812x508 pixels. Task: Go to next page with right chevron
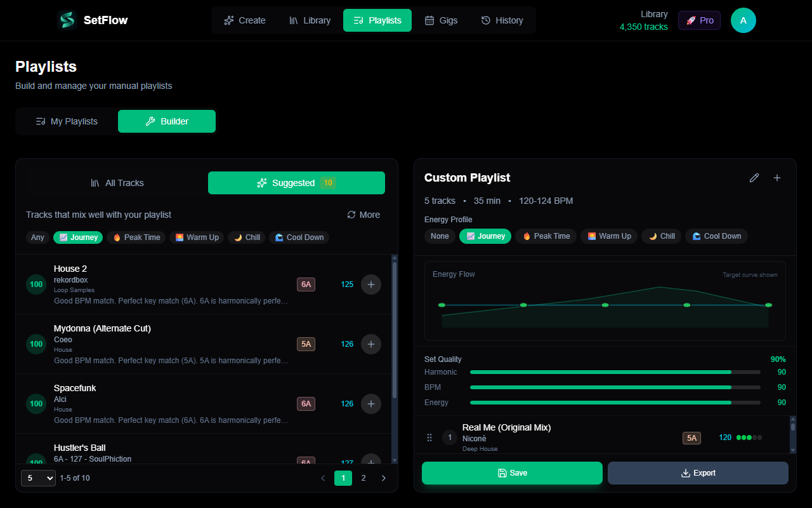tap(384, 478)
